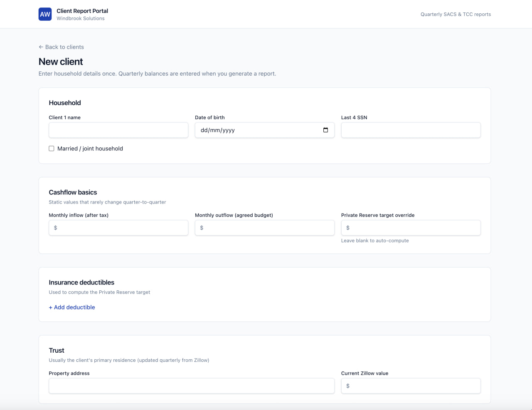Click the Cashflow basics heading
Screen dimensions: 532x410
tap(73, 192)
